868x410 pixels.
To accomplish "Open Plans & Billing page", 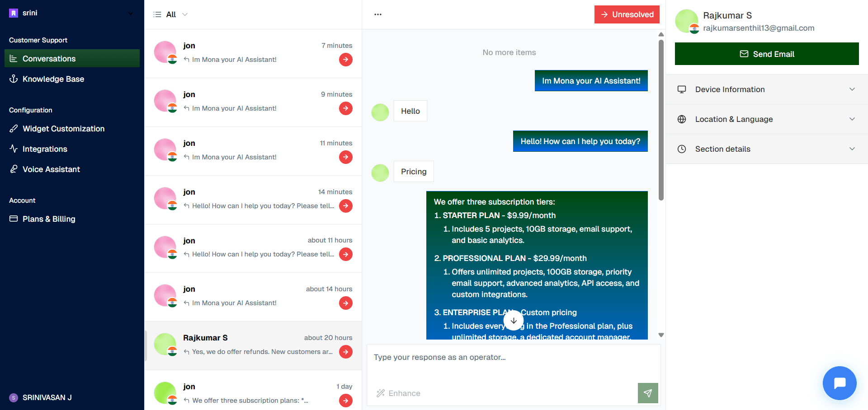I will [49, 219].
